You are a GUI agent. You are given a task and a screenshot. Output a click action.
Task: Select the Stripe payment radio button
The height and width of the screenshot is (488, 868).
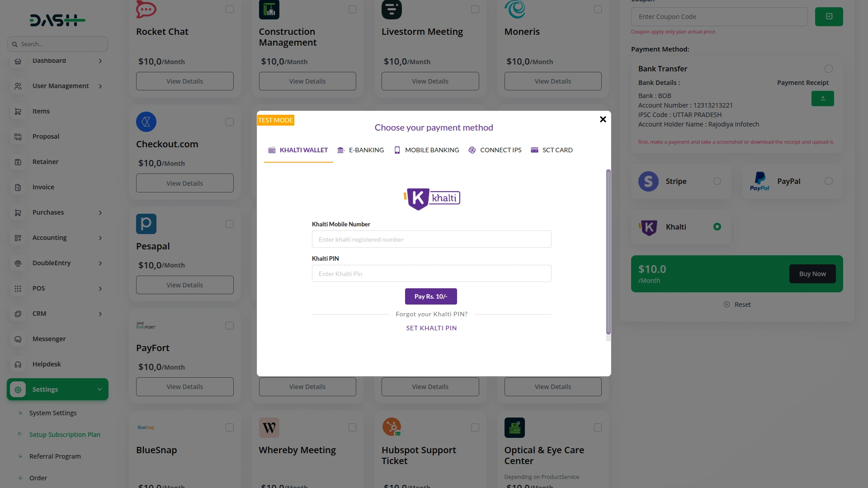717,181
